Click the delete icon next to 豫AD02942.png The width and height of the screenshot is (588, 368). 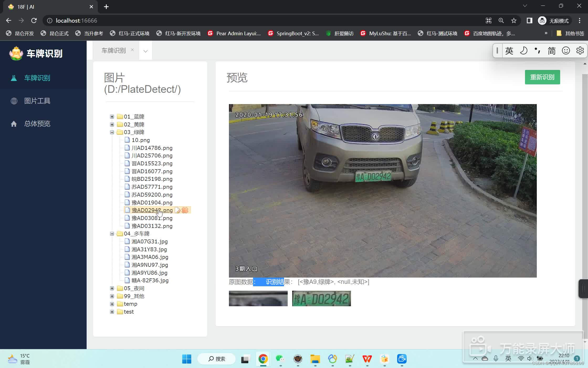click(x=185, y=210)
